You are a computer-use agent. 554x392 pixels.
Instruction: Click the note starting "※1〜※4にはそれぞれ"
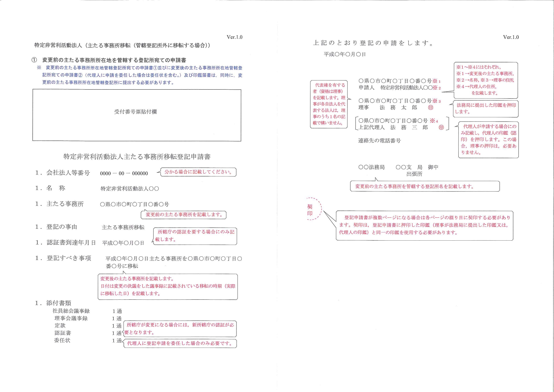pos(486,80)
